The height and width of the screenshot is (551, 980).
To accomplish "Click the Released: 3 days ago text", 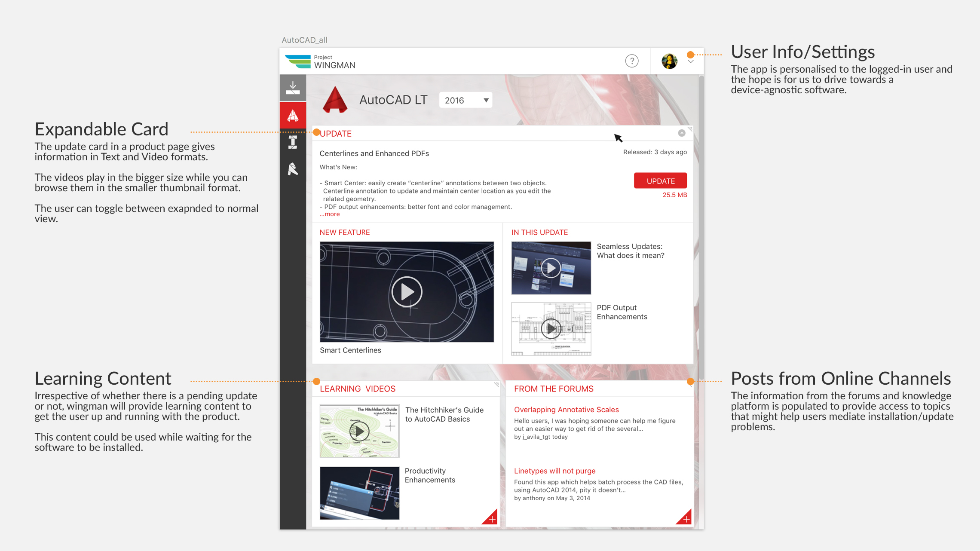I will click(x=655, y=152).
